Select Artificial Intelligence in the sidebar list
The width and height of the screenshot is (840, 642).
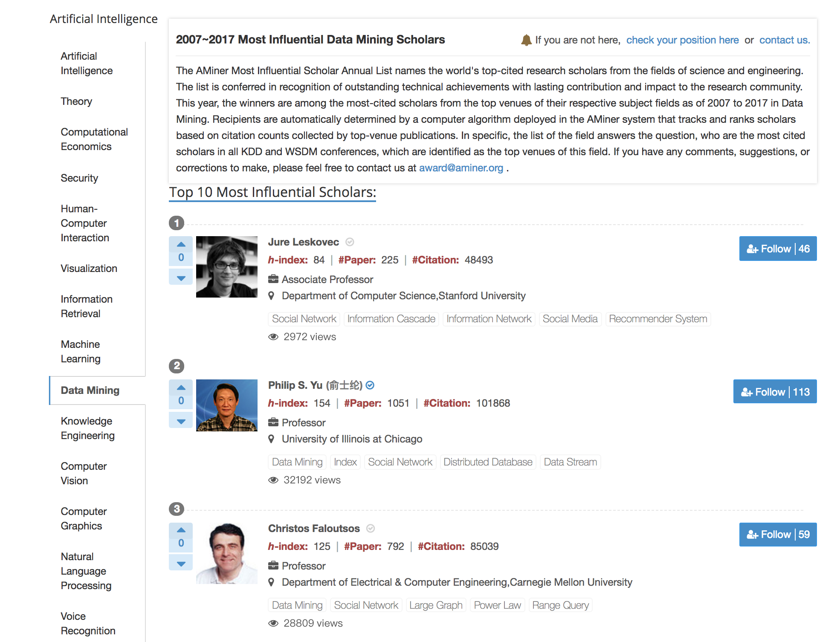(87, 64)
